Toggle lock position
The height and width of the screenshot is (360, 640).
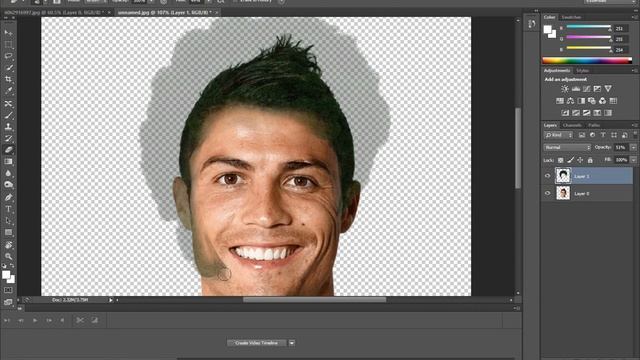(x=580, y=160)
